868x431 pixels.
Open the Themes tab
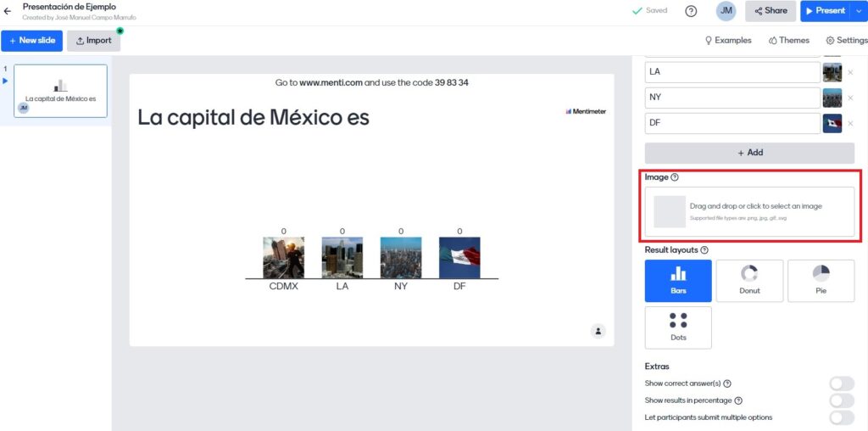(788, 40)
